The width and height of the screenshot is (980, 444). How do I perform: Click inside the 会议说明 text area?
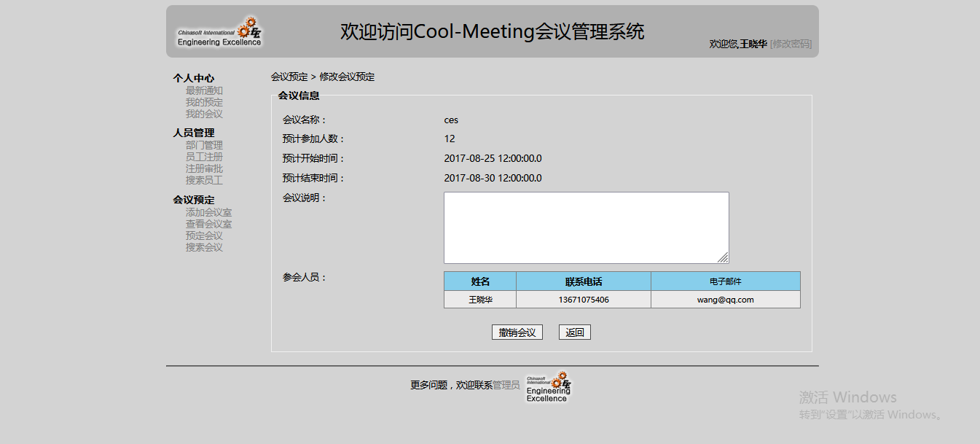tap(587, 227)
